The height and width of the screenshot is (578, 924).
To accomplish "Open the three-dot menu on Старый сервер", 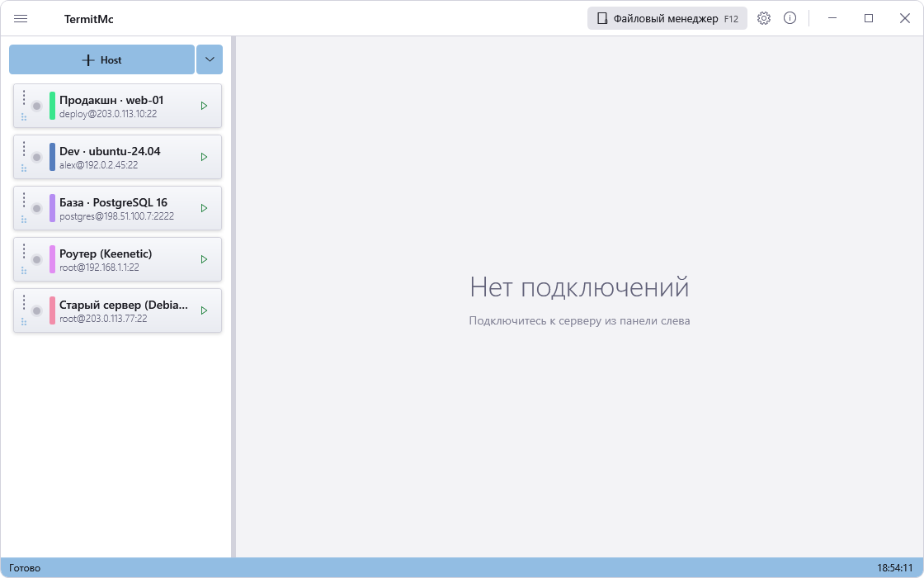I will pyautogui.click(x=24, y=302).
